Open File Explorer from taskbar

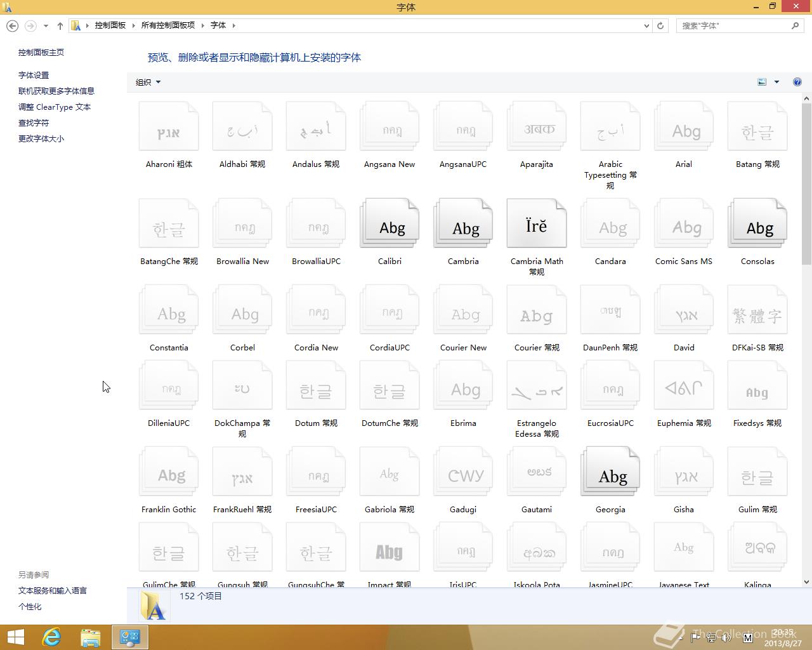[90, 637]
